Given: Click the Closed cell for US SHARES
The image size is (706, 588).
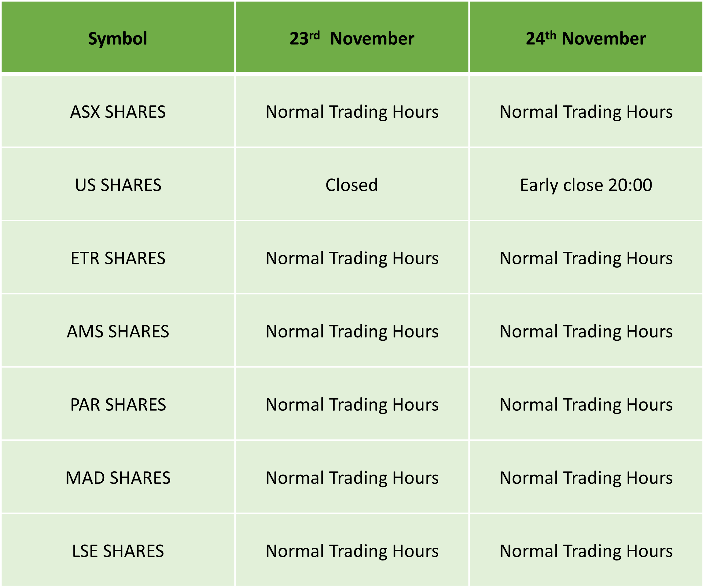Looking at the screenshot, I should coord(352,185).
